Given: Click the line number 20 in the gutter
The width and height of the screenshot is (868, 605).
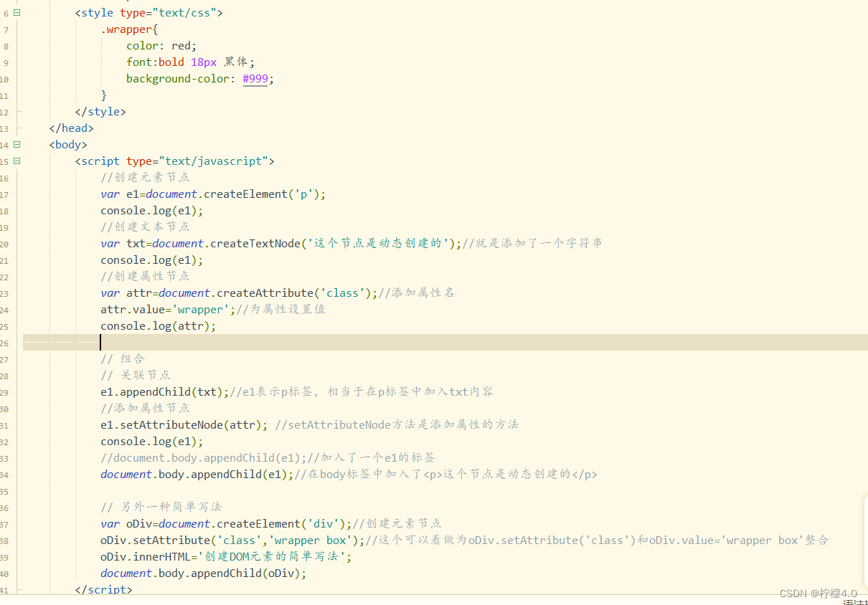Looking at the screenshot, I should click(4, 244).
